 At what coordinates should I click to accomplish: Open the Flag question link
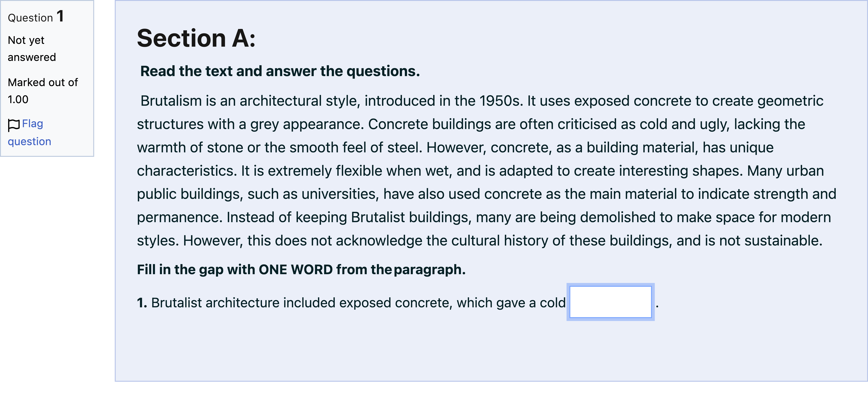point(29,133)
